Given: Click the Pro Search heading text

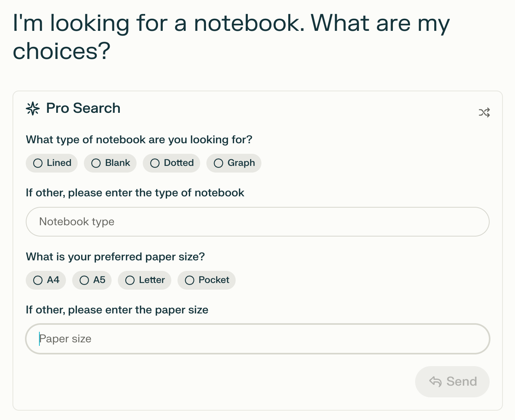Looking at the screenshot, I should (x=83, y=108).
